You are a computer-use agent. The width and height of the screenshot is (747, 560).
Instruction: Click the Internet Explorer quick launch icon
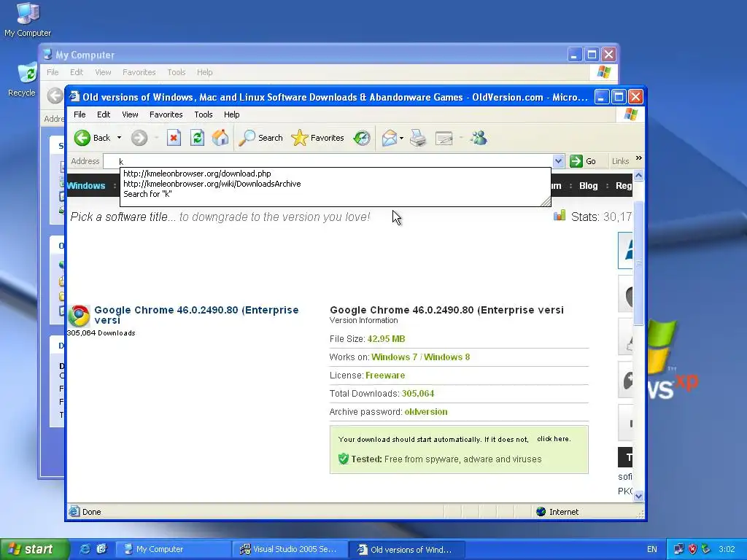click(x=85, y=550)
